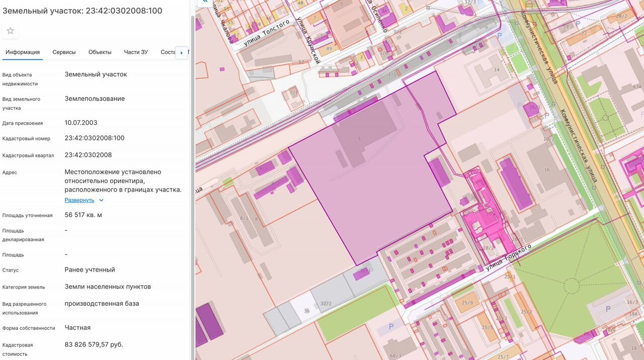Click the улица Горького street label
This screenshot has height=360, width=644.
508,257
